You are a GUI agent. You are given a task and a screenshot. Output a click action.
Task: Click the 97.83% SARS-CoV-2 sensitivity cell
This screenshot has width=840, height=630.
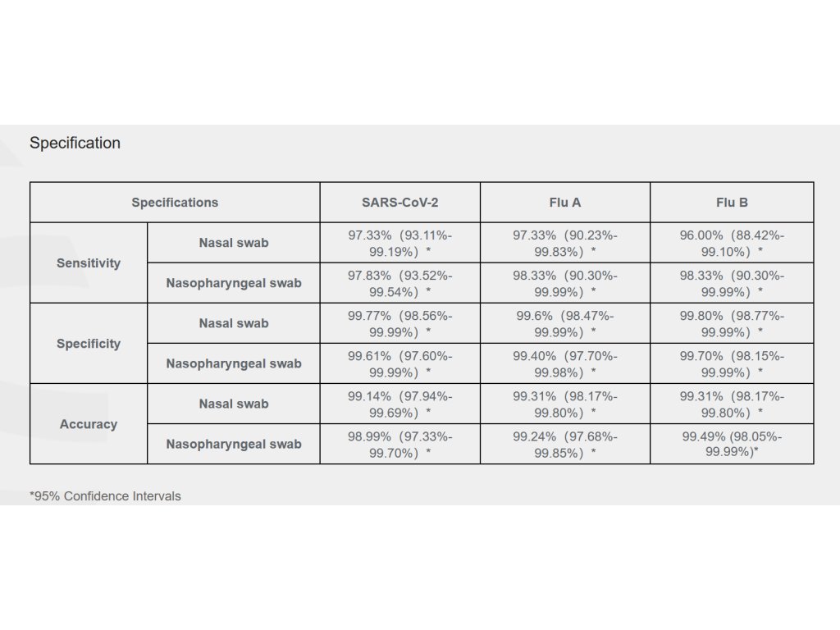[399, 283]
